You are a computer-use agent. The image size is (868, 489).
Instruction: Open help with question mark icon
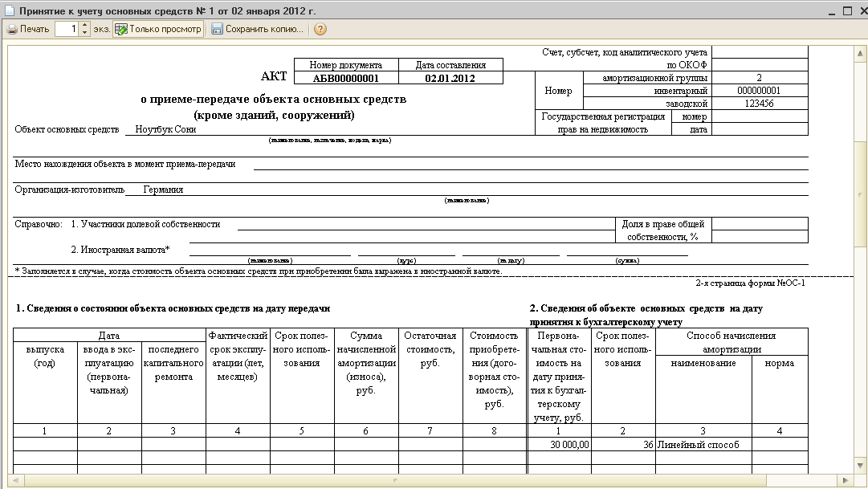[x=320, y=29]
